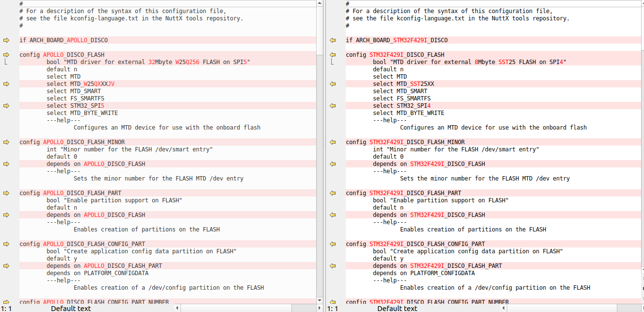Click left pane vertical scrollbar up arrow
Image resolution: width=644 pixels, height=312 pixels.
(320, 3)
